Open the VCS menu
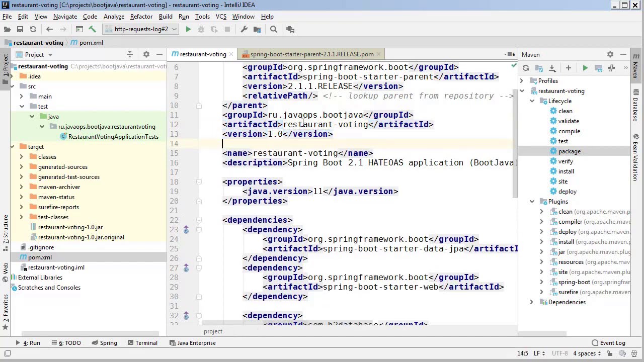Screen dimensions: 644x362 click(x=221, y=17)
